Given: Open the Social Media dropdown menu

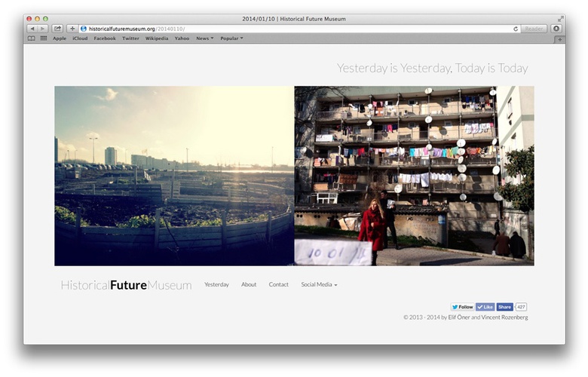Looking at the screenshot, I should coord(319,284).
